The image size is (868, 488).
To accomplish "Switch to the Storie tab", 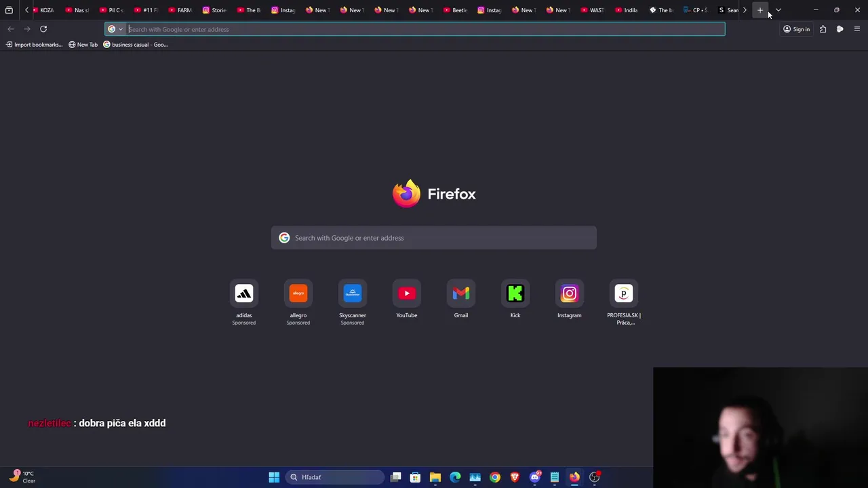I will point(216,10).
